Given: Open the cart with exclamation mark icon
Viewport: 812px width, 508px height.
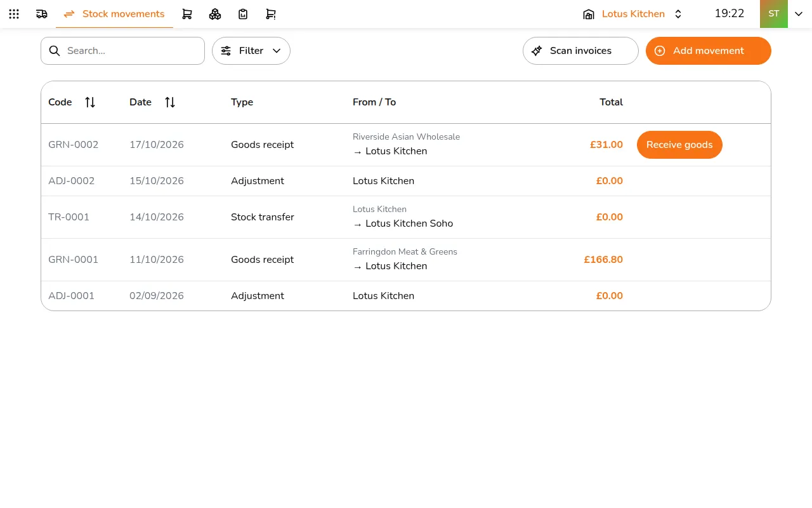Looking at the screenshot, I should [x=271, y=14].
